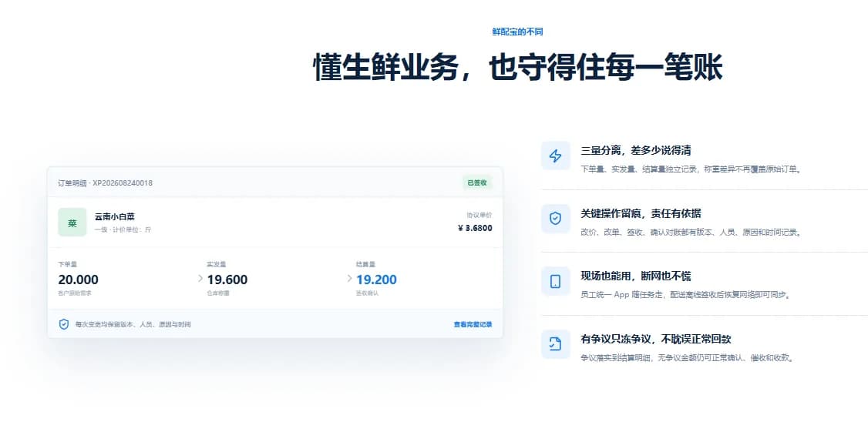
Task: Open the 查看完整记录 link
Action: click(x=473, y=325)
